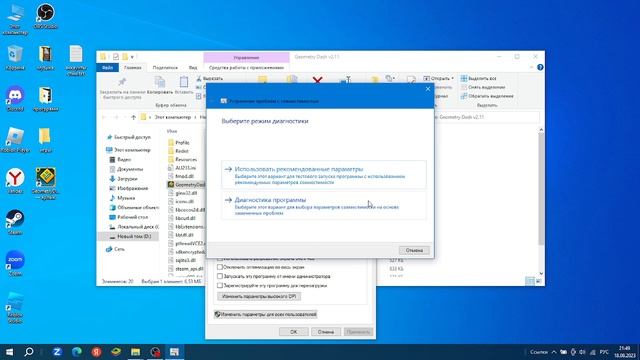Collapse the Explorer ribbon chevron
The image size is (640, 360).
click(x=531, y=67)
